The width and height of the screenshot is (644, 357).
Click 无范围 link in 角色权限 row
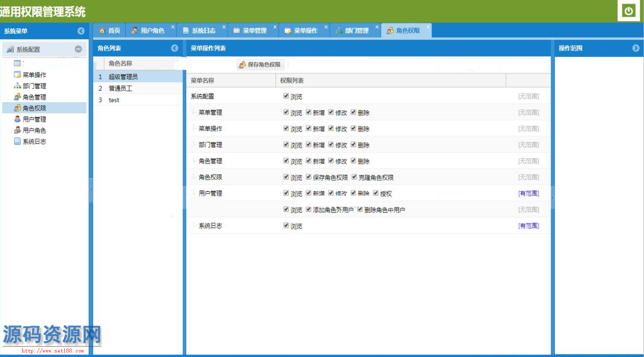(x=529, y=177)
